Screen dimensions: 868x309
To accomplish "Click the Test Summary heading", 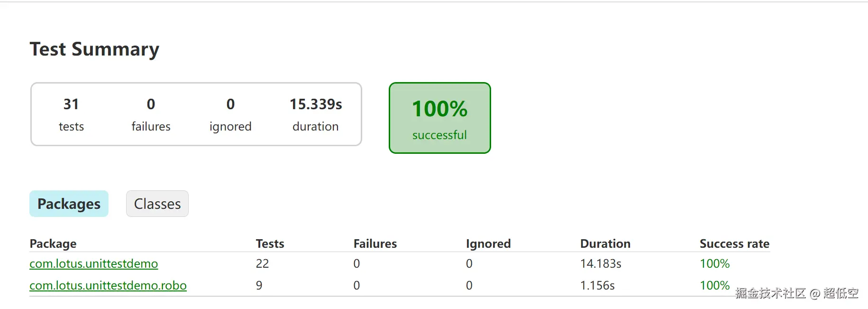I will click(94, 49).
